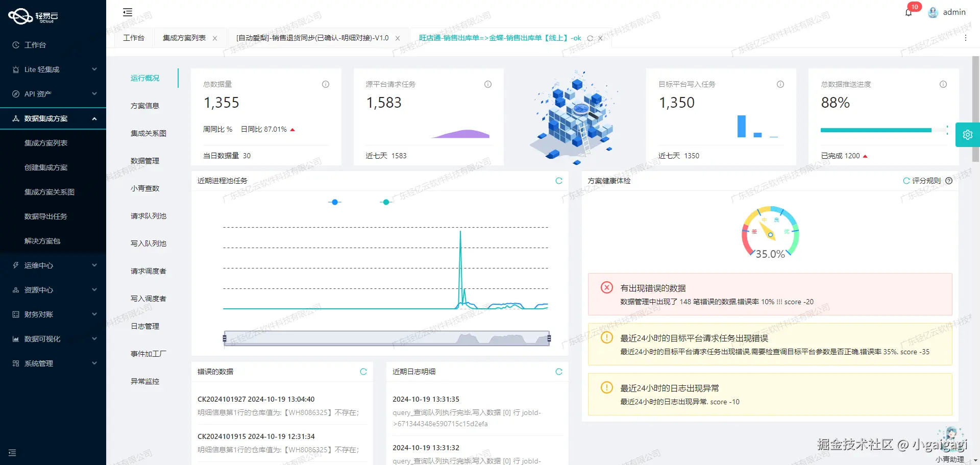The height and width of the screenshot is (465, 980).
Task: Toggle the first legend dot on the chart
Action: point(334,202)
